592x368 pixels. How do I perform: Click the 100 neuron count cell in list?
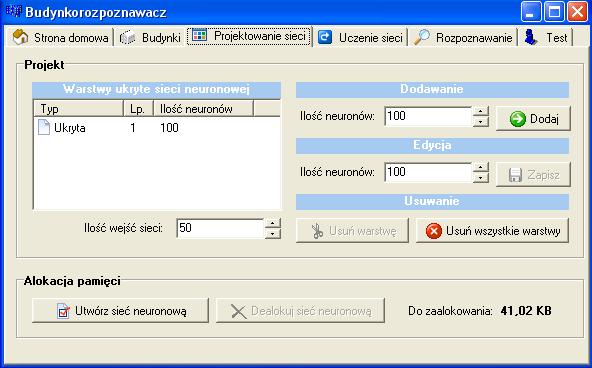[x=169, y=128]
